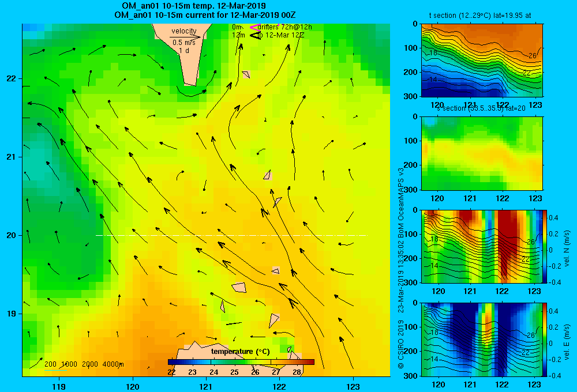Click the magenta 0m drifter legend symbol
This screenshot has height=392, width=577.
[x=254, y=27]
